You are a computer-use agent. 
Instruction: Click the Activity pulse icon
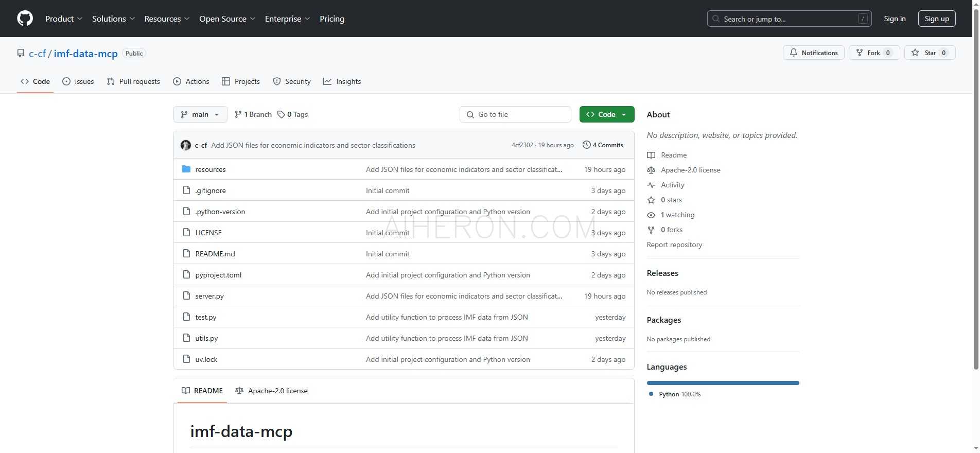click(651, 185)
